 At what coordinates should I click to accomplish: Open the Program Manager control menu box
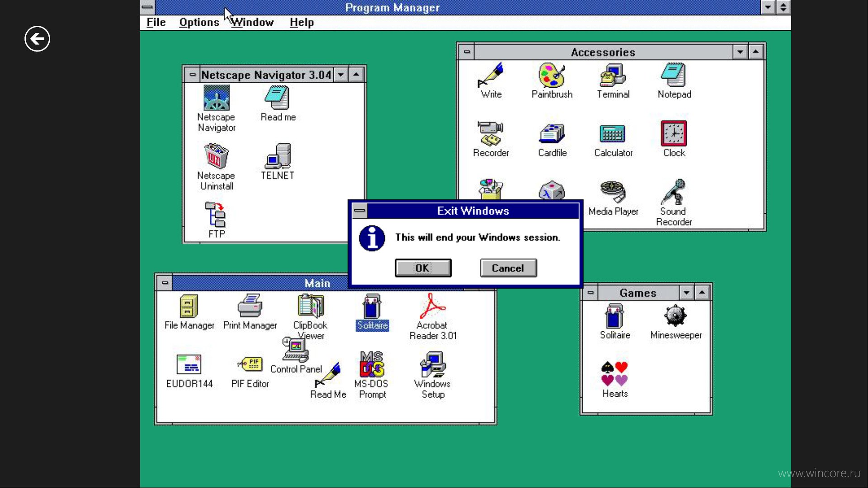(x=147, y=7)
